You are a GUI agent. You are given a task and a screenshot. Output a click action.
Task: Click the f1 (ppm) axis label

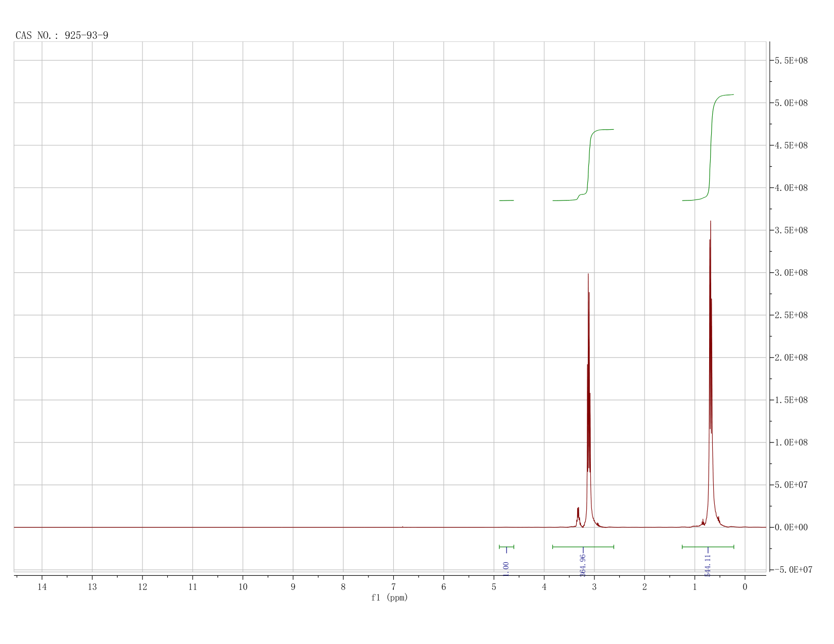click(389, 598)
